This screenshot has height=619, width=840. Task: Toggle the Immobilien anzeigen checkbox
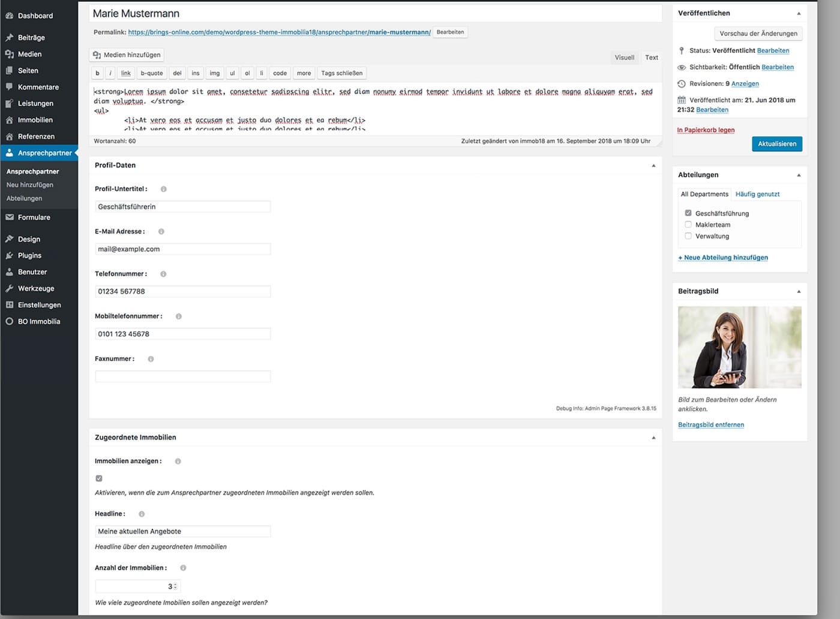point(99,479)
